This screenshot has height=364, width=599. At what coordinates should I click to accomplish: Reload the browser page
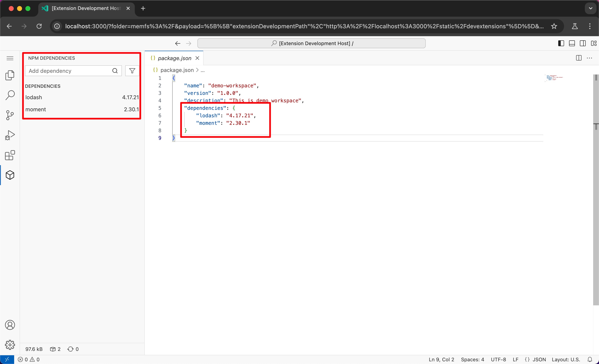pos(39,26)
